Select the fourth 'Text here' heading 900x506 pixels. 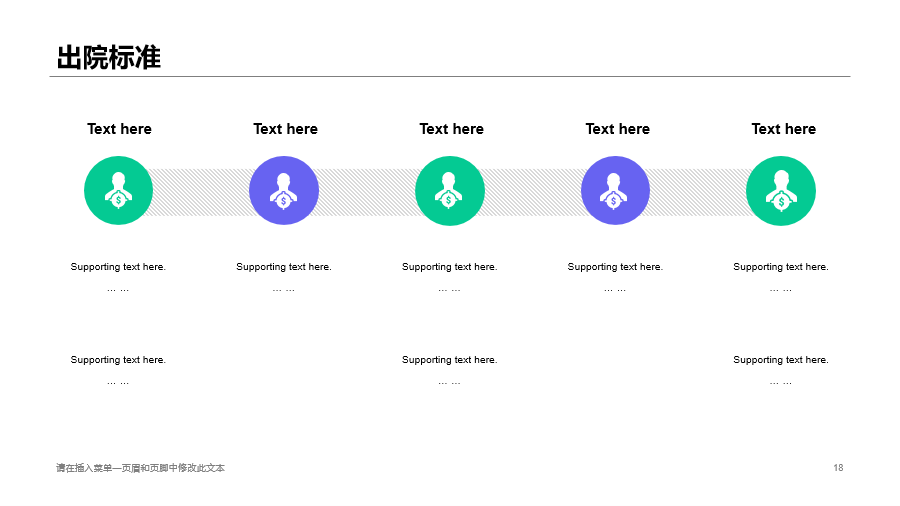[618, 129]
